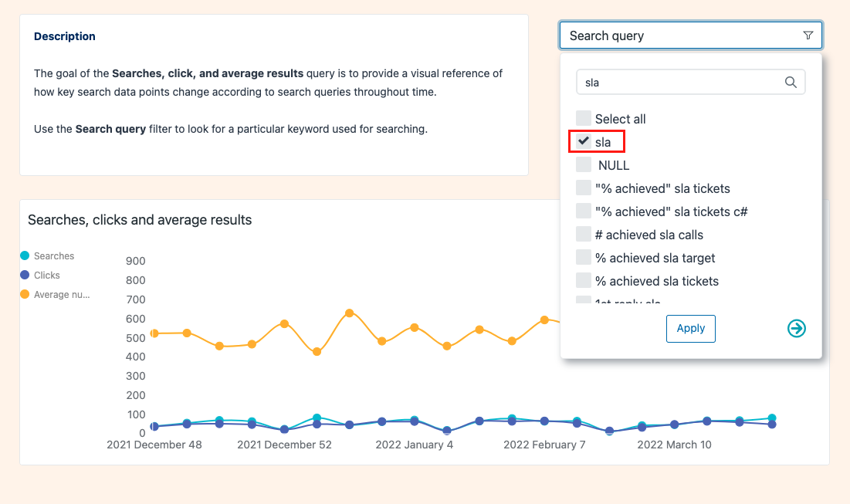Click the 2021 December 52 axis label
Image resolution: width=850 pixels, height=504 pixels.
coord(284,445)
